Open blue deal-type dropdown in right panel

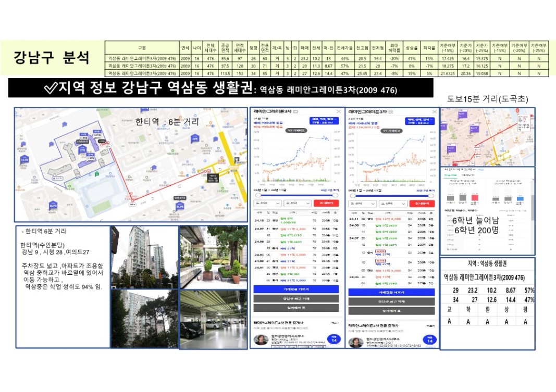[x=419, y=121]
